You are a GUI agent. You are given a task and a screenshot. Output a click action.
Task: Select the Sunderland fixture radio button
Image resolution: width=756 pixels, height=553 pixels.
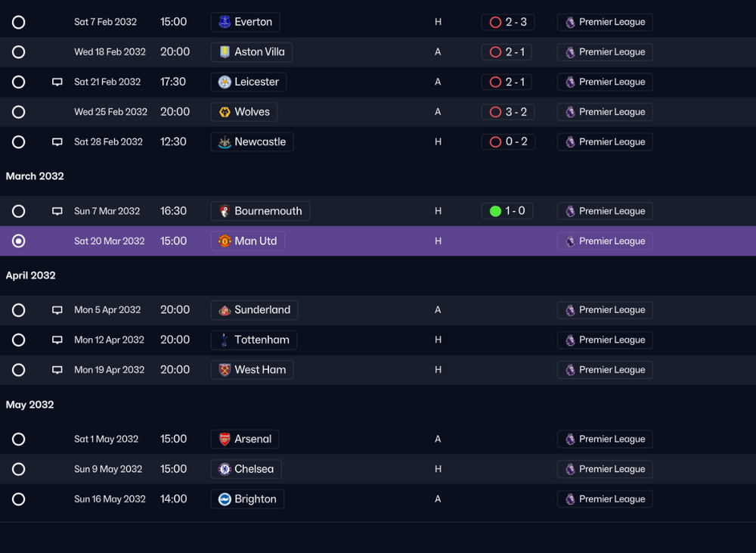tap(18, 310)
